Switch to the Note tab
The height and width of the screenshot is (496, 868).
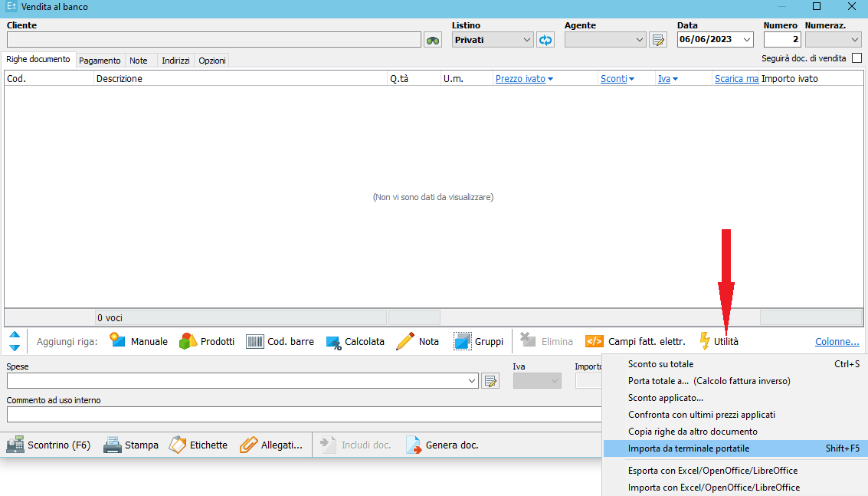pyautogui.click(x=139, y=61)
